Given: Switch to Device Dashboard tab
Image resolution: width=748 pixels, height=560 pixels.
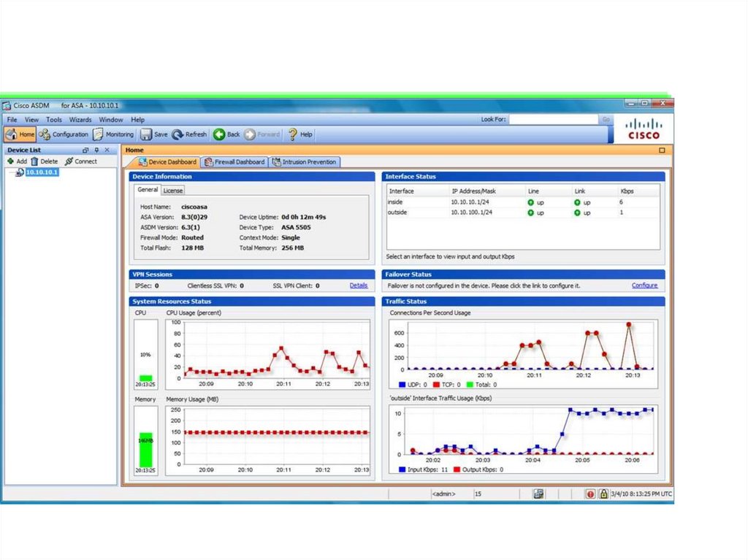Looking at the screenshot, I should click(x=167, y=161).
